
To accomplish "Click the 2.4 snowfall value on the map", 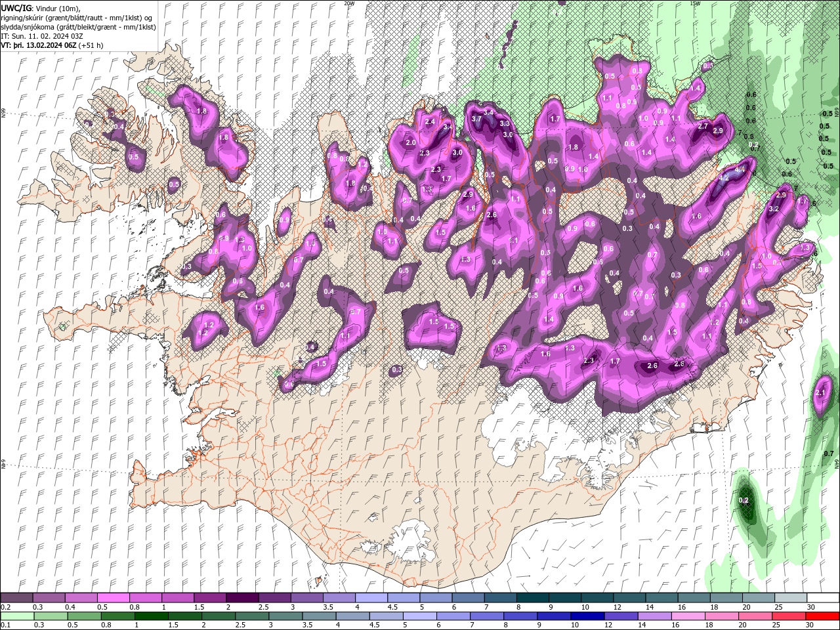I will (430, 122).
